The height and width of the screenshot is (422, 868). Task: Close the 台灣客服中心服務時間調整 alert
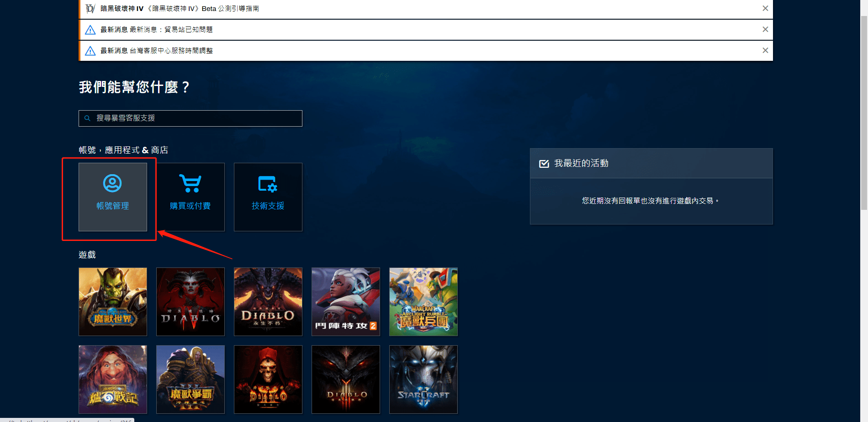(x=765, y=51)
